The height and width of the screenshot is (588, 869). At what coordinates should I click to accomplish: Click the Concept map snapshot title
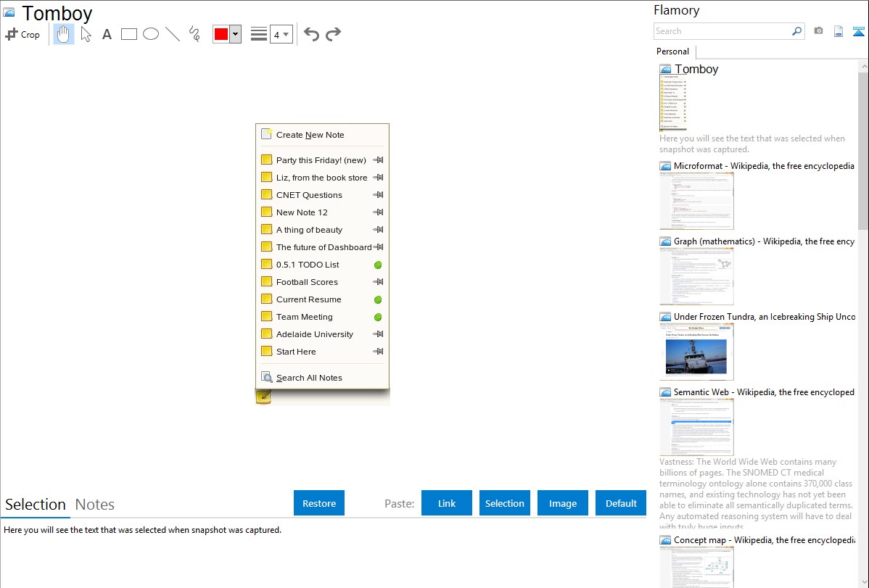click(x=764, y=539)
